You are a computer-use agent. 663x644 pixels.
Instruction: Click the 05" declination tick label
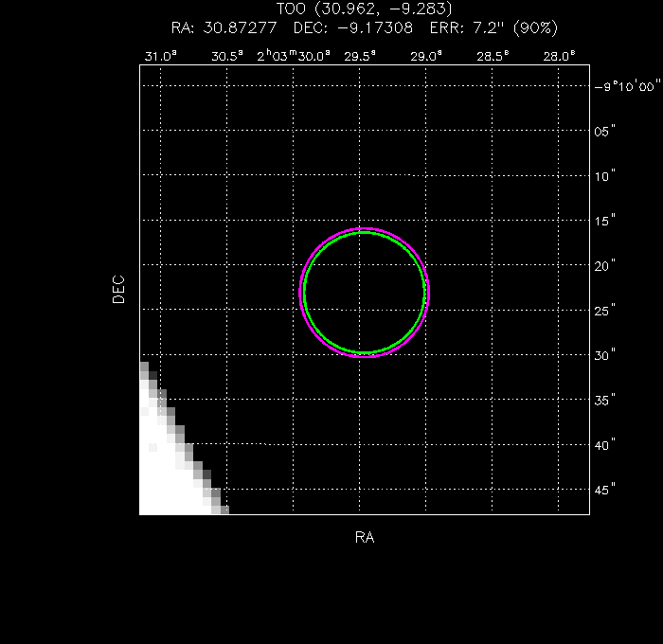(604, 131)
